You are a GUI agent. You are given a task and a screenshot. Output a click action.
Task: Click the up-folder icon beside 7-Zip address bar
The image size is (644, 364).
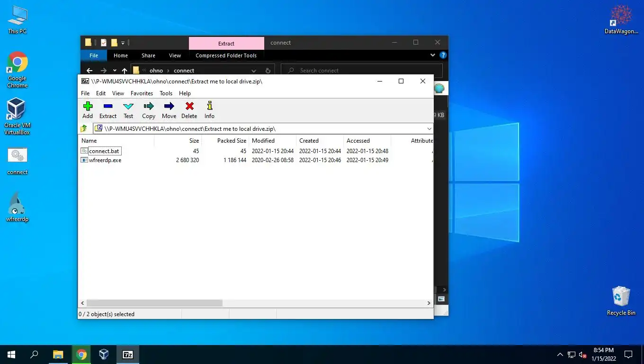pyautogui.click(x=84, y=128)
